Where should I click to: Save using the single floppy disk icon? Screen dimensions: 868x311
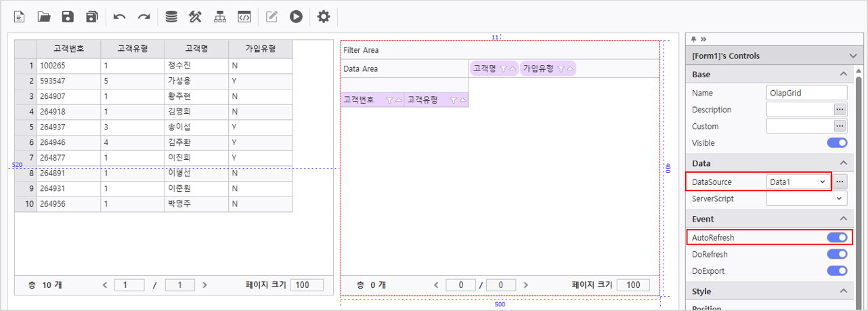(68, 16)
